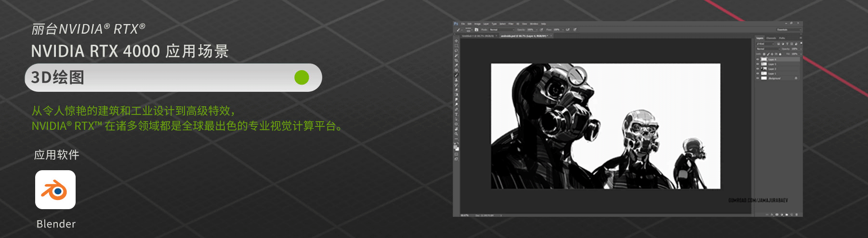Switch to the Layers panel tab
The width and height of the screenshot is (868, 238).
760,38
